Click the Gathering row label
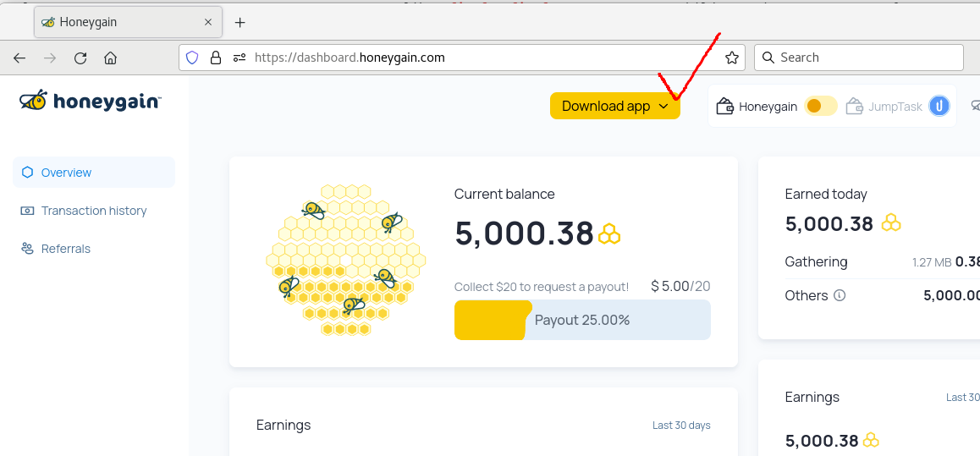Viewport: 980px width, 456px height. click(x=817, y=261)
